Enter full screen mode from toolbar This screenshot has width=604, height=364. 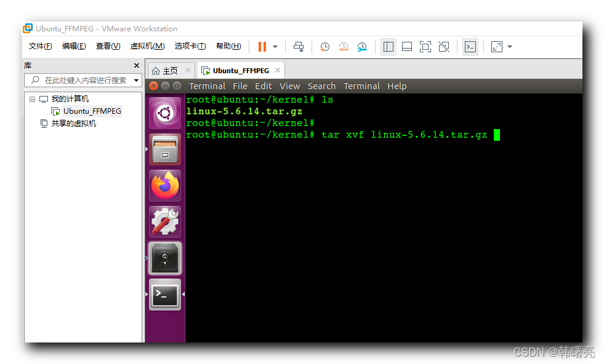tap(425, 47)
